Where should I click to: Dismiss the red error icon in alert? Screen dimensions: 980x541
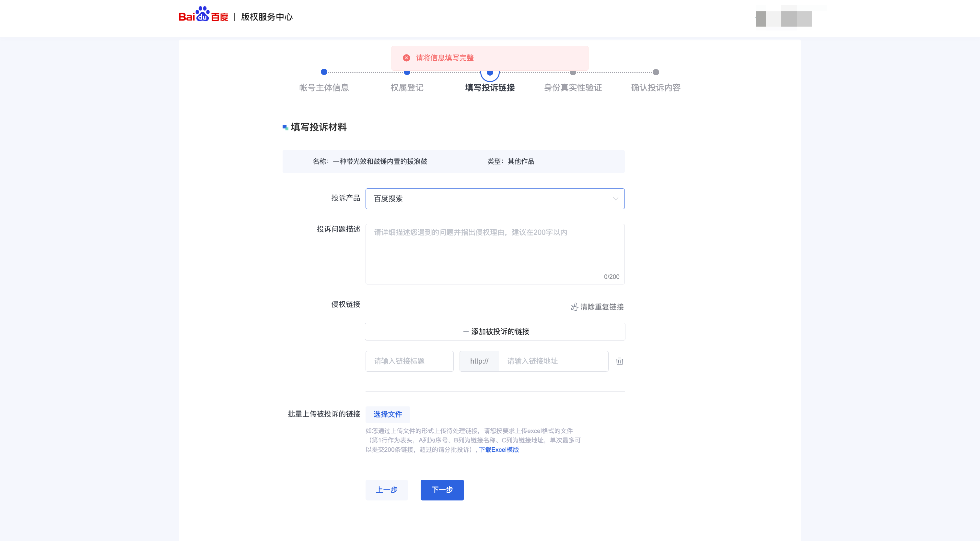pos(406,58)
